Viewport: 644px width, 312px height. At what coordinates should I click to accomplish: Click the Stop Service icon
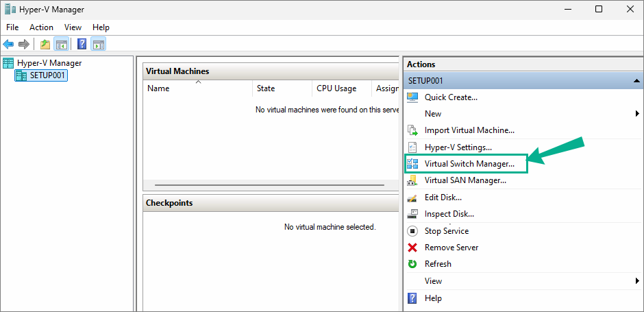tap(412, 231)
